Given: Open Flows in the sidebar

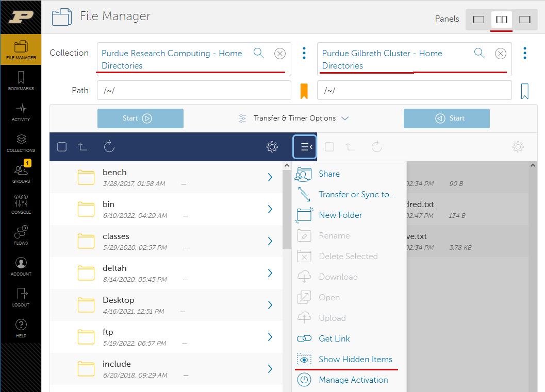Looking at the screenshot, I should [x=21, y=235].
